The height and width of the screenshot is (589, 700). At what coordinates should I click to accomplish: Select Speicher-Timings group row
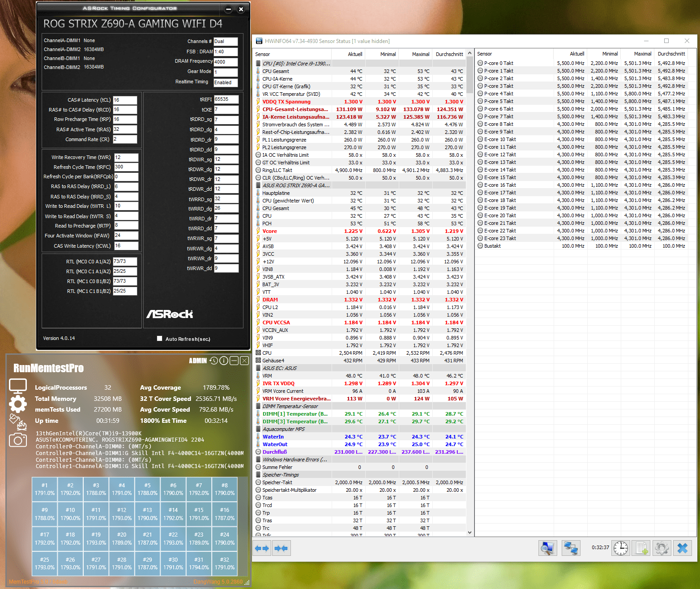[360, 475]
